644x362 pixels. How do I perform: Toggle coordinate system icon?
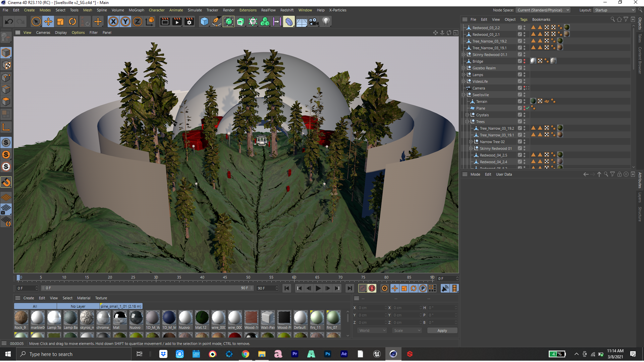[x=150, y=22]
